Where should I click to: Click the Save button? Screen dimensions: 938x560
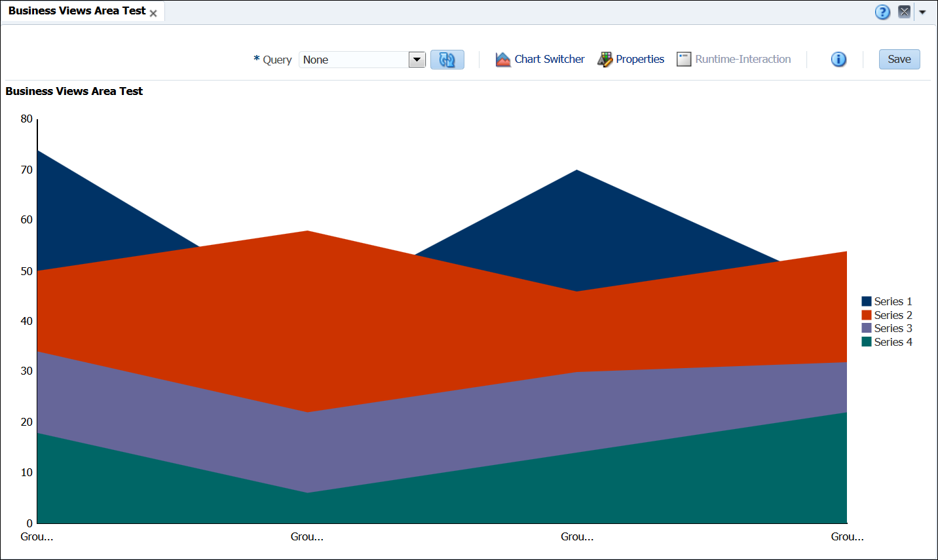coord(899,60)
